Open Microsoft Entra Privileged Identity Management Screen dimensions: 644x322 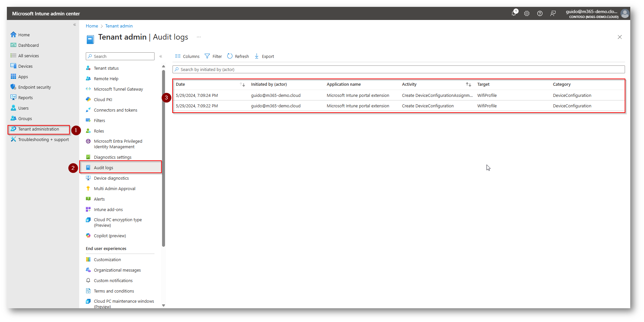(118, 144)
